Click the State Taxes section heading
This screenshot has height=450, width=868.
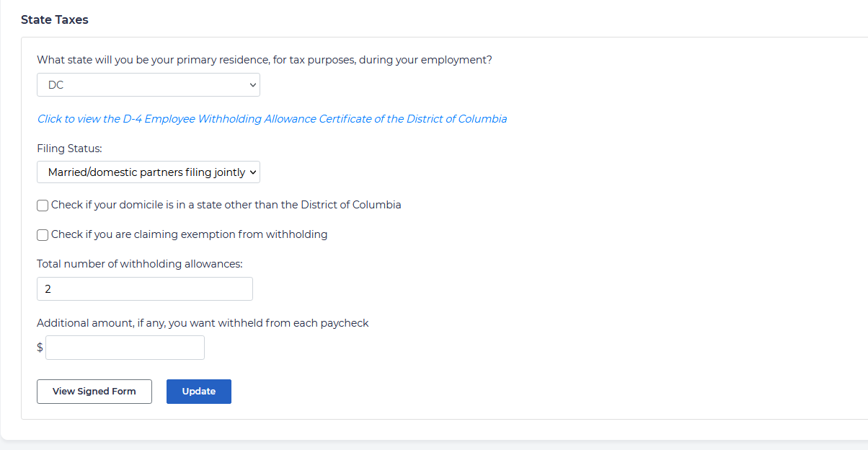[55, 20]
